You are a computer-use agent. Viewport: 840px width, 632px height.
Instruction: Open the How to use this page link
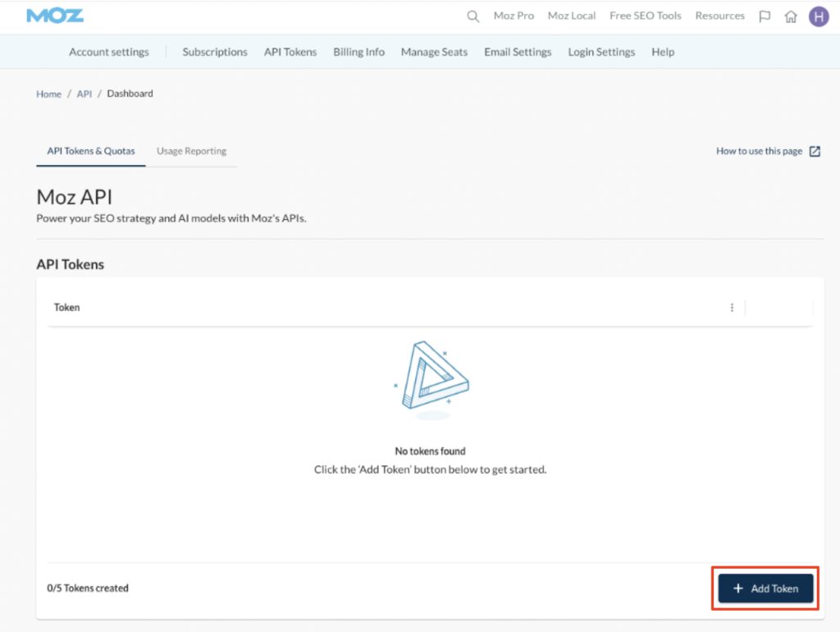pyautogui.click(x=759, y=151)
